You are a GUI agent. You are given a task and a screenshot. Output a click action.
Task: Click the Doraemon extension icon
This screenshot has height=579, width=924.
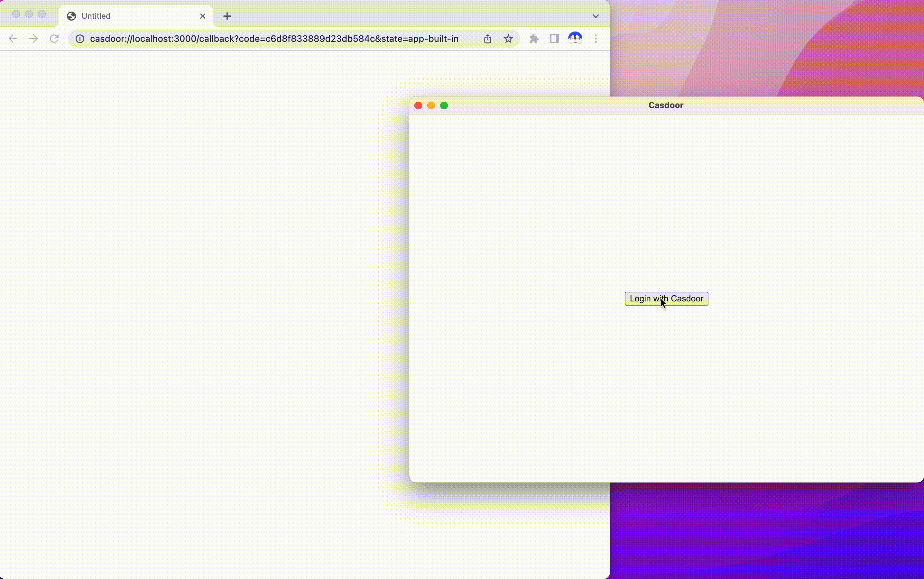(x=575, y=38)
